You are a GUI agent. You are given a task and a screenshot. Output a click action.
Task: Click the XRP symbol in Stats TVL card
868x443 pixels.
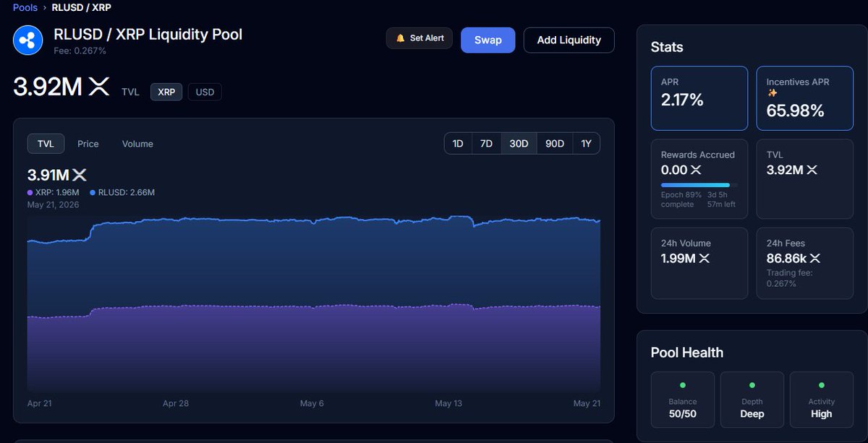(x=812, y=170)
